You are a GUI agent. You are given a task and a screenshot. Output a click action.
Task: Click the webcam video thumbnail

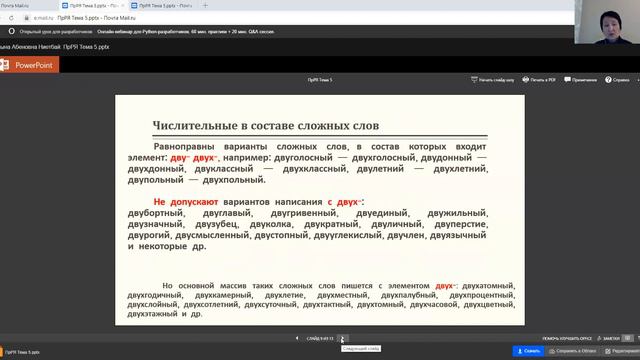[607, 22]
